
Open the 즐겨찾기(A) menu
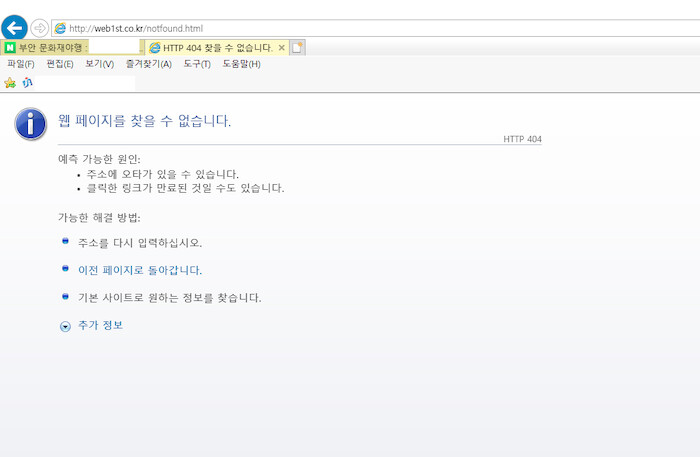(x=149, y=64)
